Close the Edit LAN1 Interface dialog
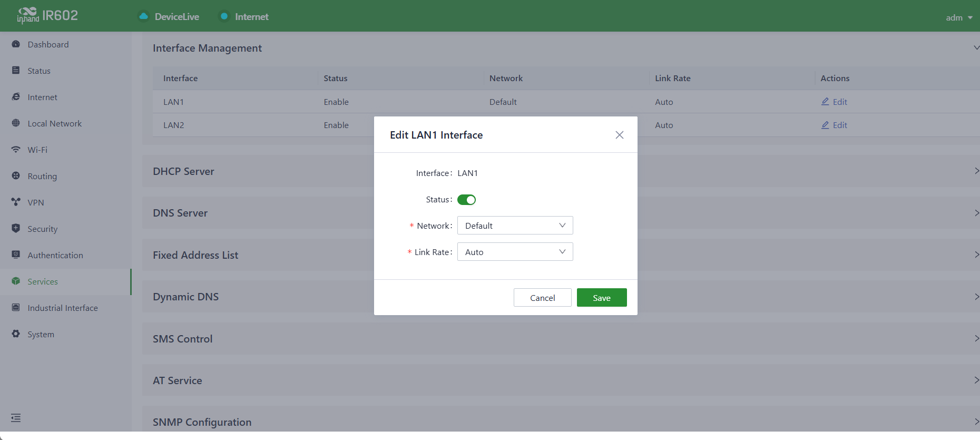Screen dimensions: 980x440 tap(620, 135)
